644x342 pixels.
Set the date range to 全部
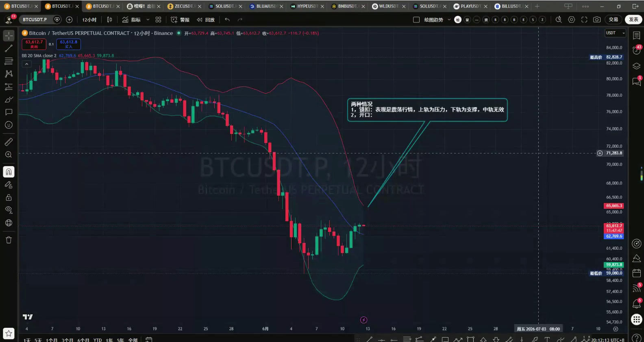[x=133, y=340]
